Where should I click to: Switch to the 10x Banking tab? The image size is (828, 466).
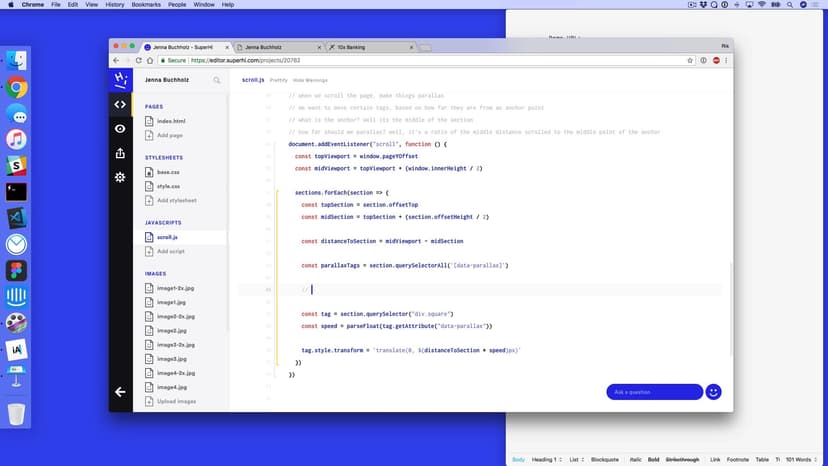[x=365, y=47]
